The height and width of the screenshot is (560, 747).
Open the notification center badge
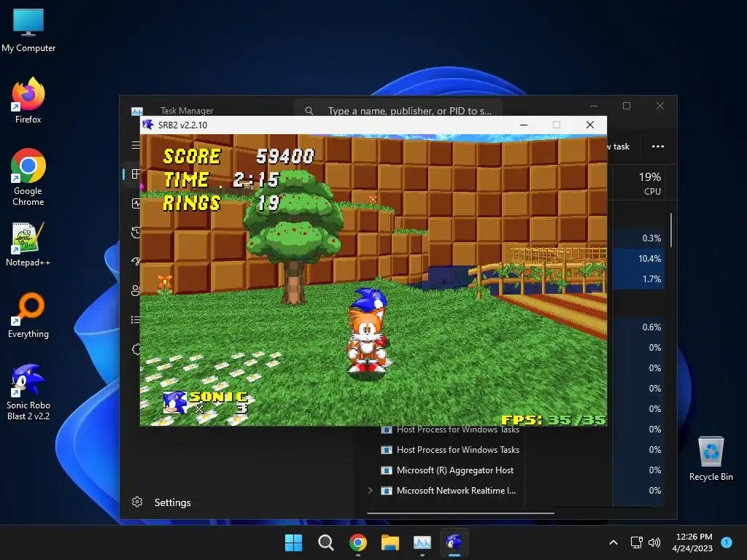tap(727, 542)
